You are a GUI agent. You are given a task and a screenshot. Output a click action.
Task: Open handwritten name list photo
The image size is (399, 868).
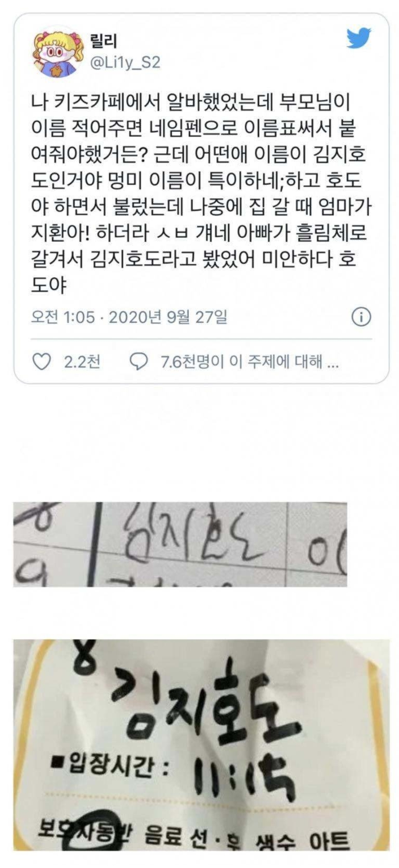(180, 544)
